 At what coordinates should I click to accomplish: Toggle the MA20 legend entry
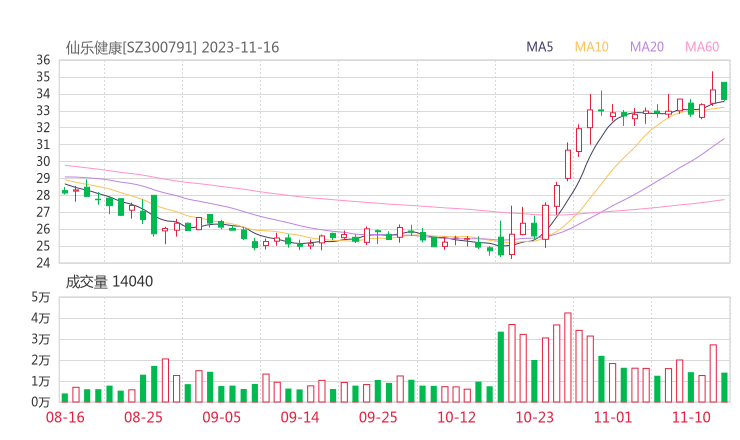point(647,46)
